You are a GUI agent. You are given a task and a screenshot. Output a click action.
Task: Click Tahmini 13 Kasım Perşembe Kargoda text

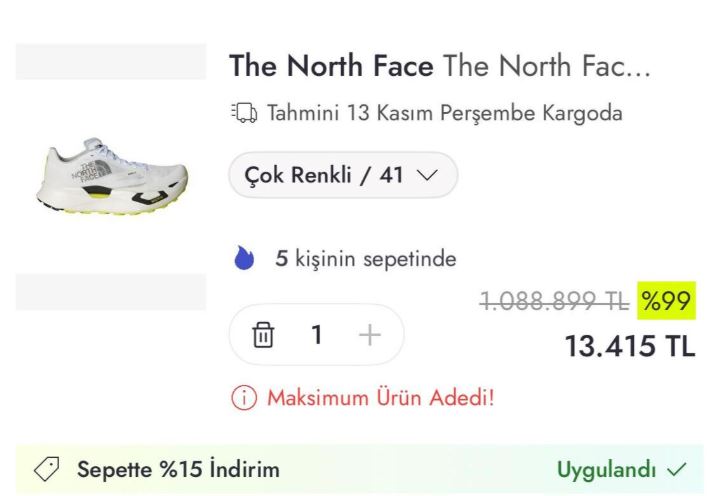pos(444,114)
